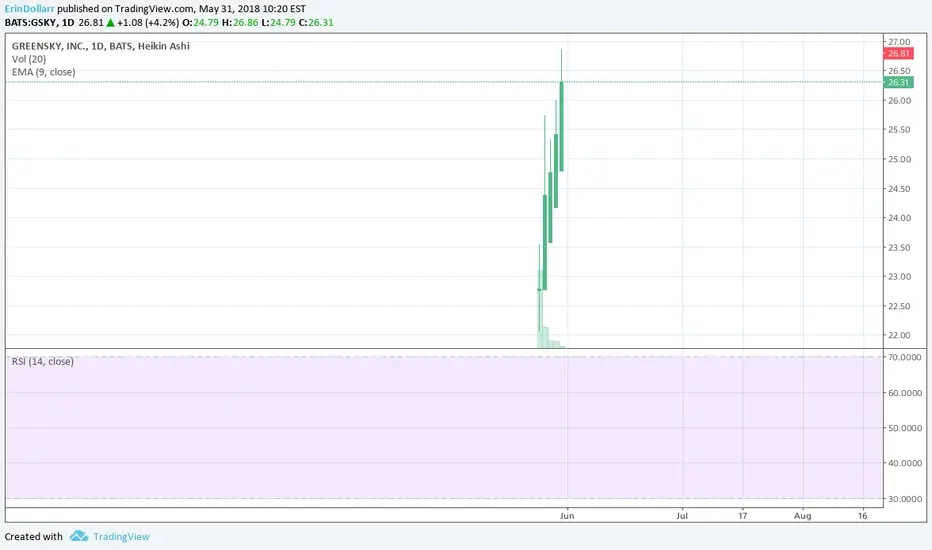Click the H:26.86 high value
The height and width of the screenshot is (550, 932).
tap(240, 23)
